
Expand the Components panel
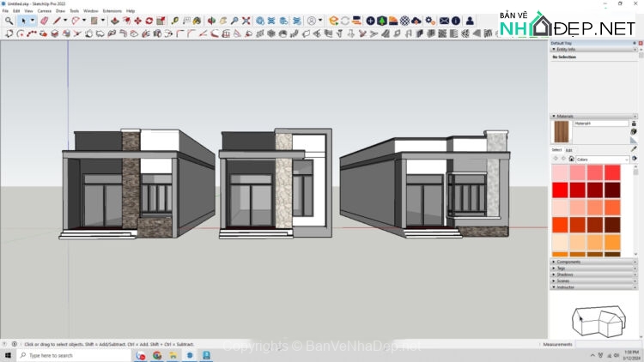[x=568, y=262]
